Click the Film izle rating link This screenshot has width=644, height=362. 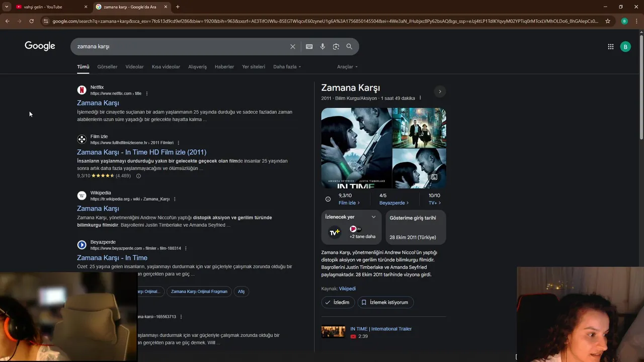click(x=349, y=203)
